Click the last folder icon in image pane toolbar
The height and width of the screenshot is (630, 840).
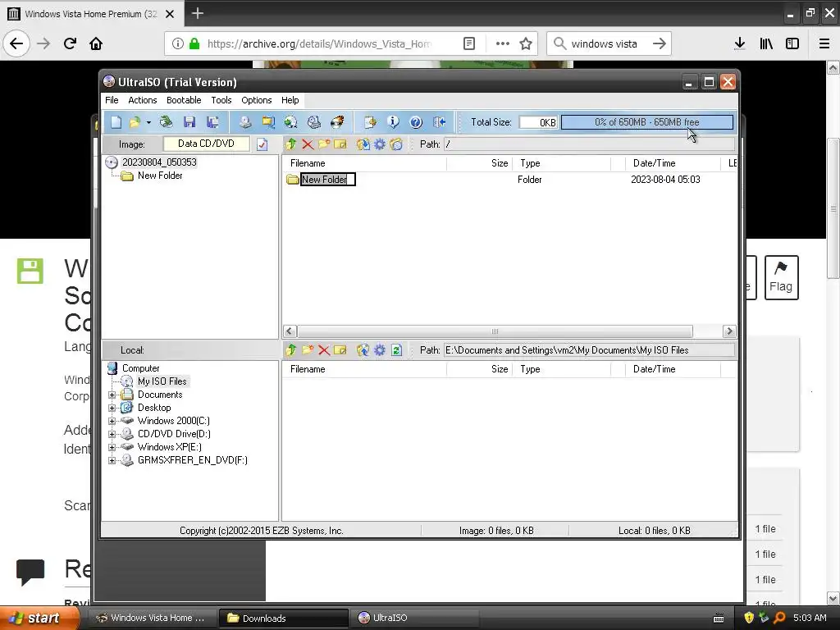tap(396, 144)
